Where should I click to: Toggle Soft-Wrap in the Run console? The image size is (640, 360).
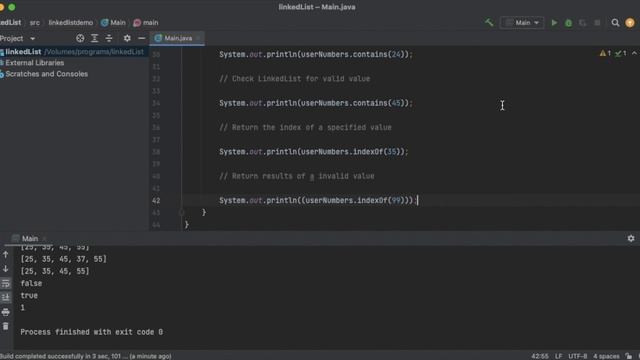pyautogui.click(x=6, y=283)
